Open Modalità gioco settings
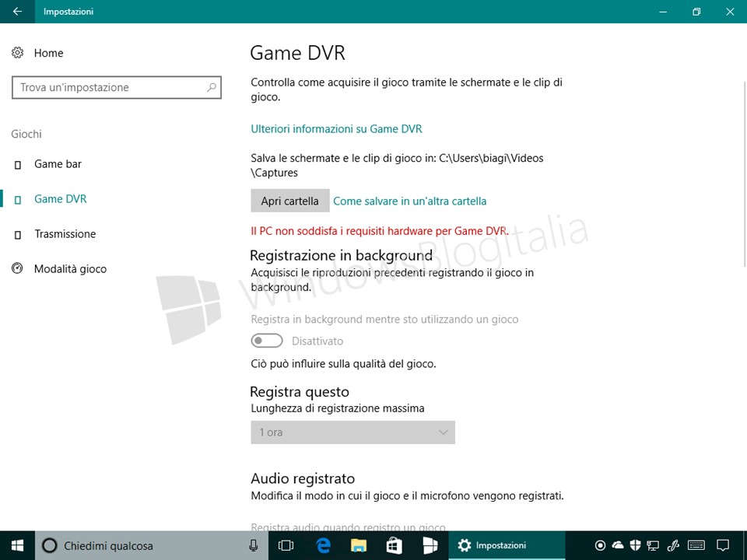747x560 pixels. point(70,269)
